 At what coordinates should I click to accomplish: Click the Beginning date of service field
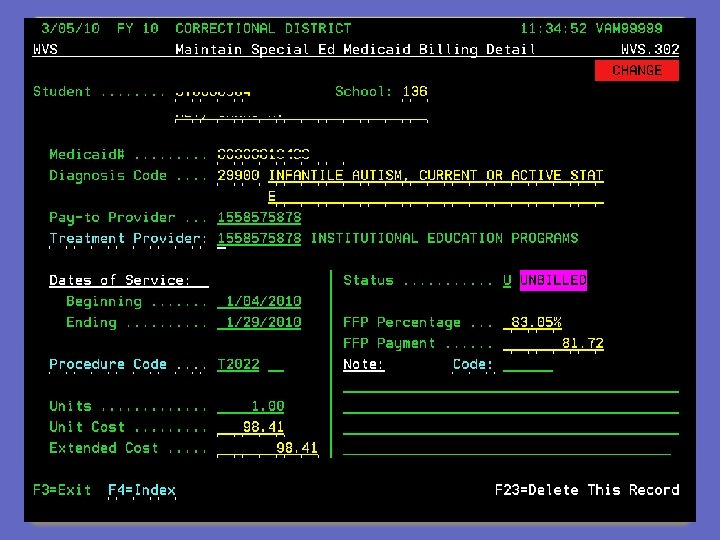point(259,302)
